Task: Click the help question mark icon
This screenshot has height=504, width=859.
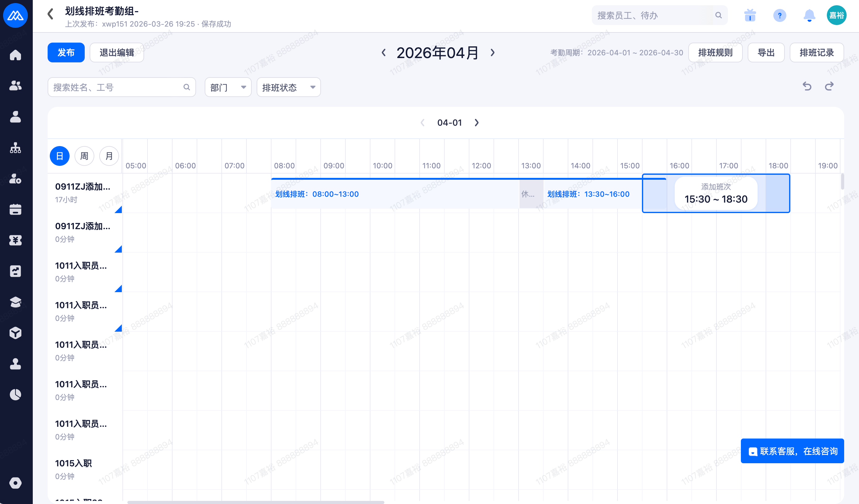Action: point(779,16)
